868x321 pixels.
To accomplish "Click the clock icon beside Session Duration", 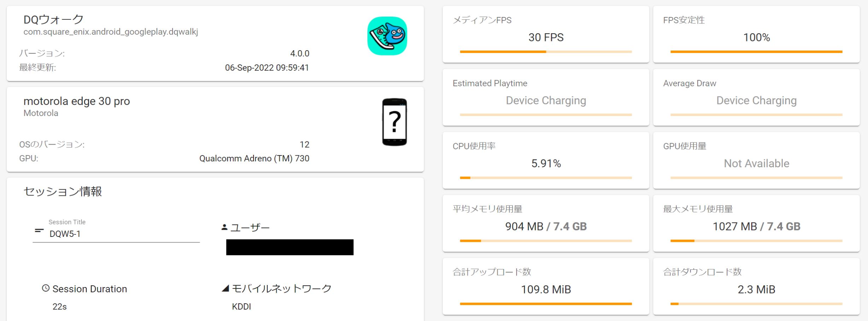I will (46, 288).
